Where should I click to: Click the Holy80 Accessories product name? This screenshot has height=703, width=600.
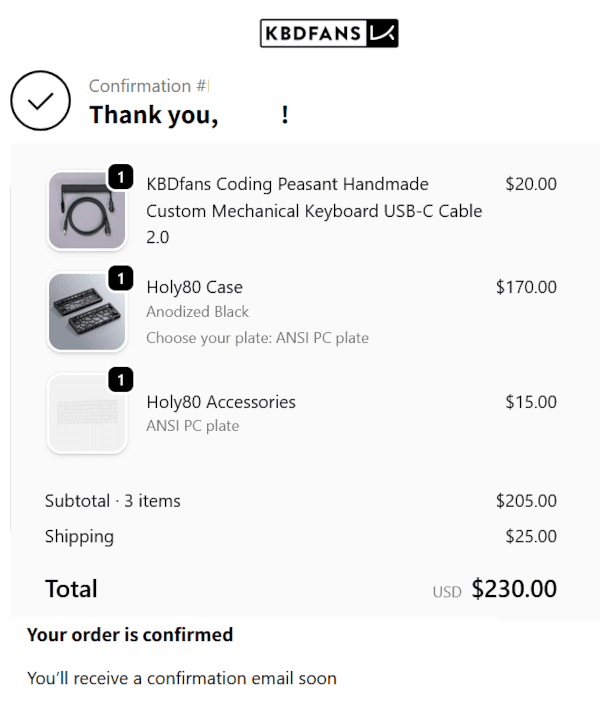221,402
